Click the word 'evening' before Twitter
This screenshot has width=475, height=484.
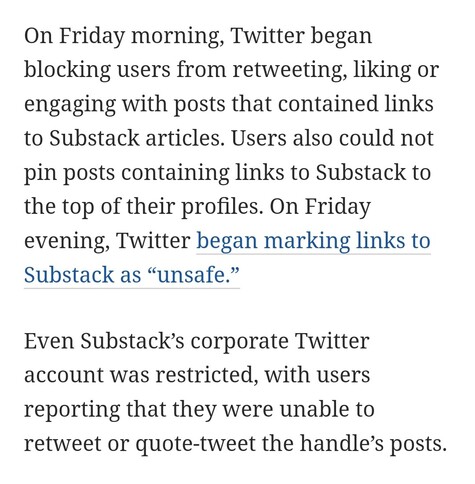pyautogui.click(x=67, y=241)
